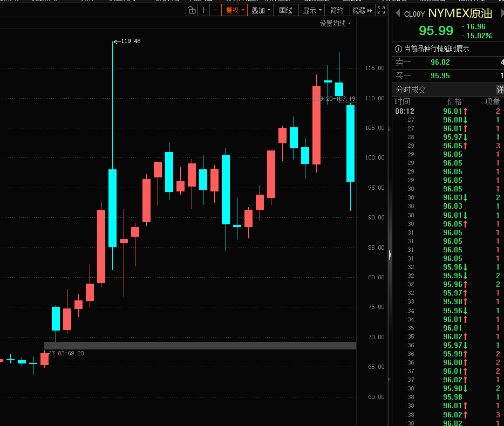Image resolution: width=504 pixels, height=426 pixels.
Task: Click previous symbol arrow beside CL00Y
Action: click(398, 13)
